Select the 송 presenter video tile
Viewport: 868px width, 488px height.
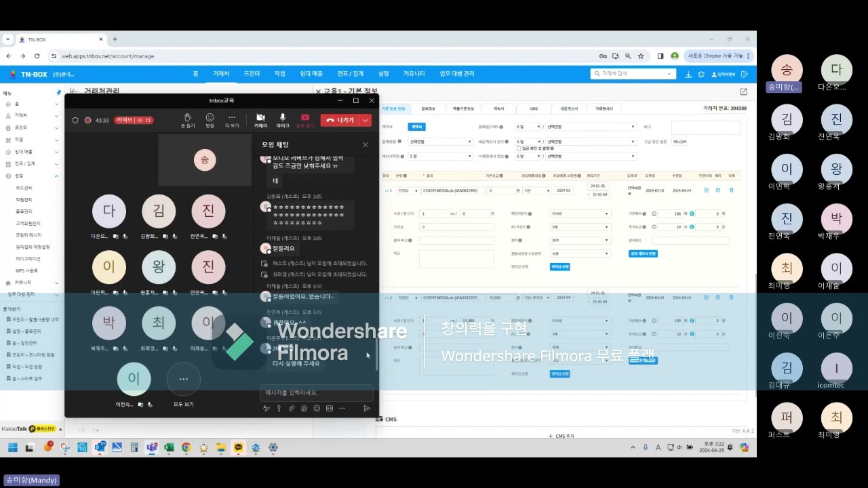tap(205, 160)
